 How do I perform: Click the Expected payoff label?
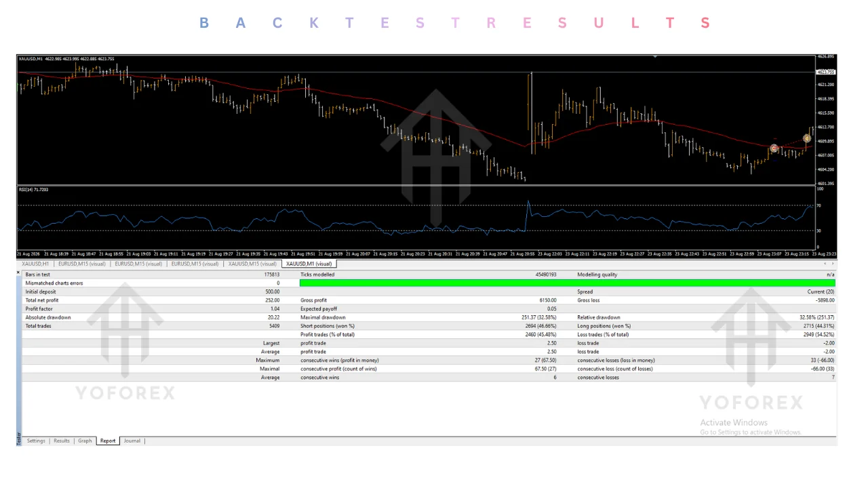tap(319, 308)
